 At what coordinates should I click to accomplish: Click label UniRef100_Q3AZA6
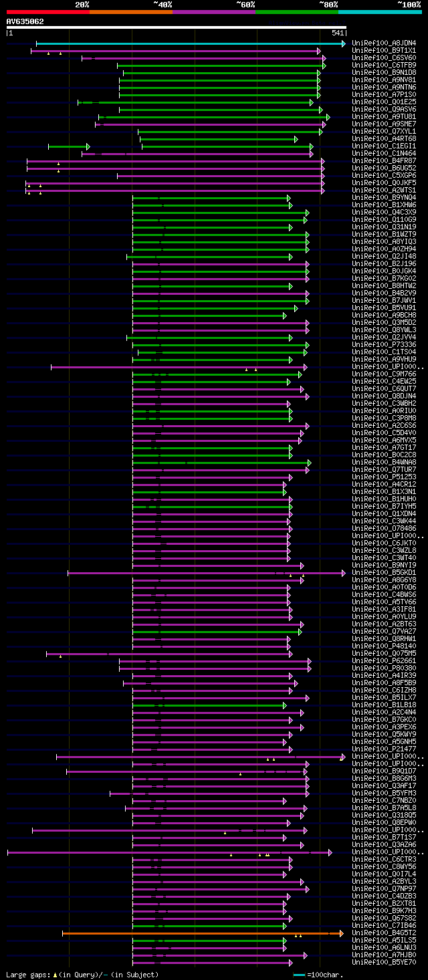click(x=384, y=845)
